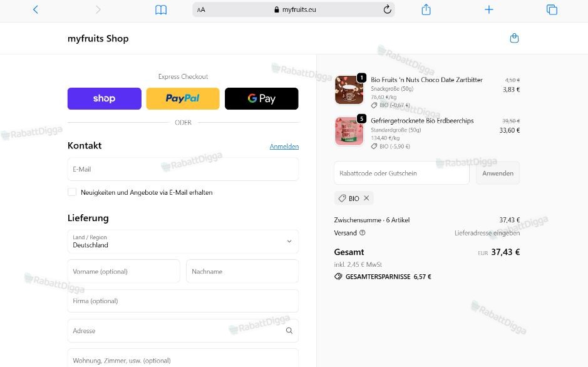
Task: Choose PayPal express checkout
Action: [183, 98]
